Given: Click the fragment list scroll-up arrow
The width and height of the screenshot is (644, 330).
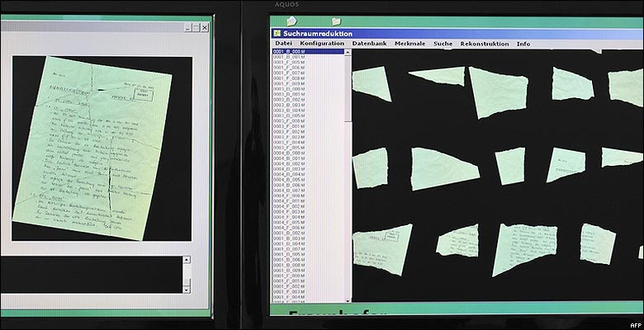Looking at the screenshot, I should [x=348, y=52].
